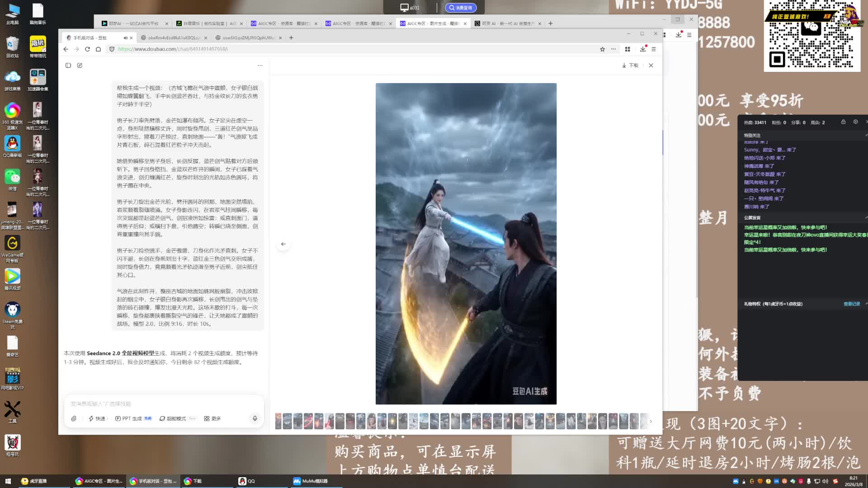
Task: Open MuMu模拟器 from the taskbar
Action: click(x=311, y=481)
